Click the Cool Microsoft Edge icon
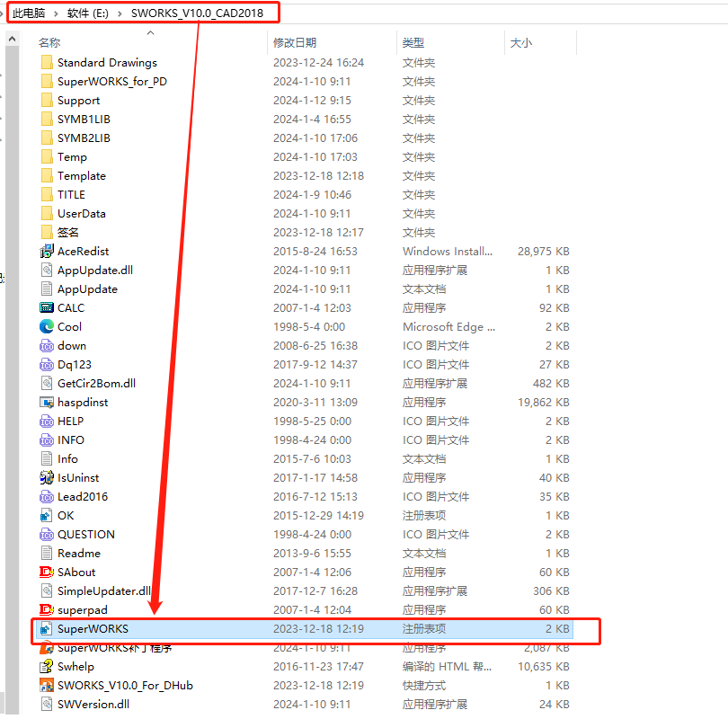Viewport: 728px width, 719px height. 47,327
